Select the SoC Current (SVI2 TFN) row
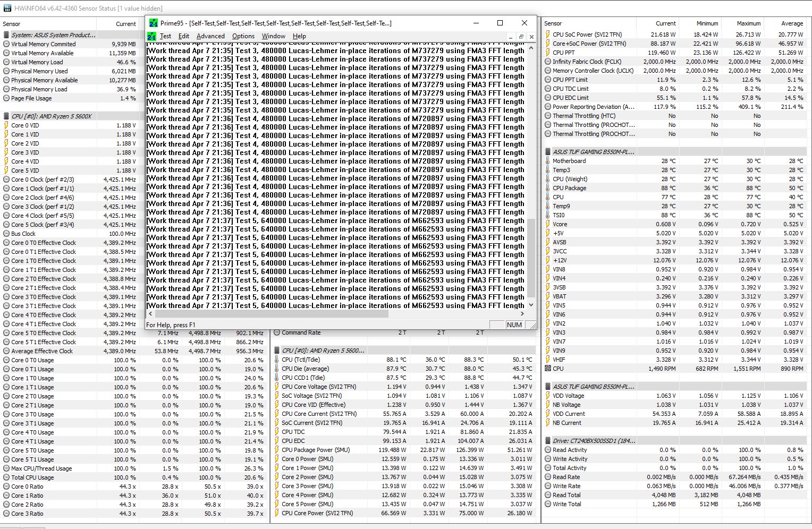 coord(404,423)
